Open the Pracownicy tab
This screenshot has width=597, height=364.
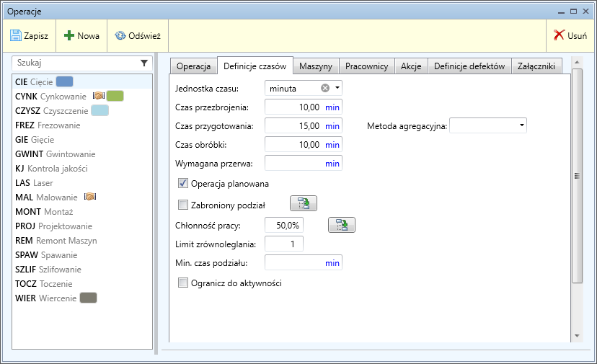(366, 66)
